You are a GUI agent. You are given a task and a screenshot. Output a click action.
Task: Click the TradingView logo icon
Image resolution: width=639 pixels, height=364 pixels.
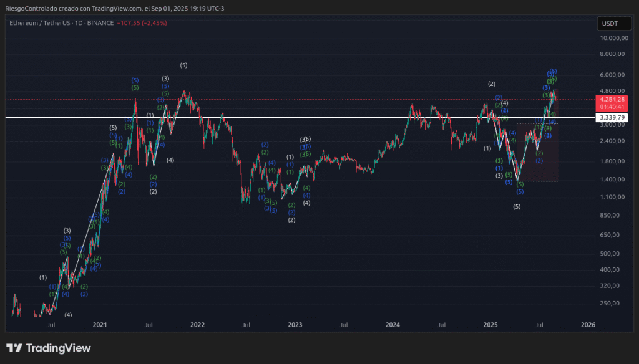coord(15,348)
